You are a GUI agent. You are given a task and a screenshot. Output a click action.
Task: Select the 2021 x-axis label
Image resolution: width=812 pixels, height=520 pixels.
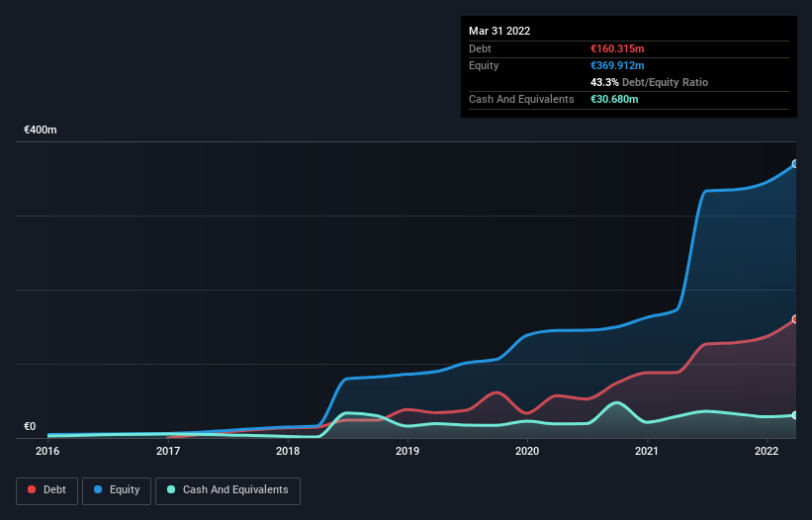(647, 451)
